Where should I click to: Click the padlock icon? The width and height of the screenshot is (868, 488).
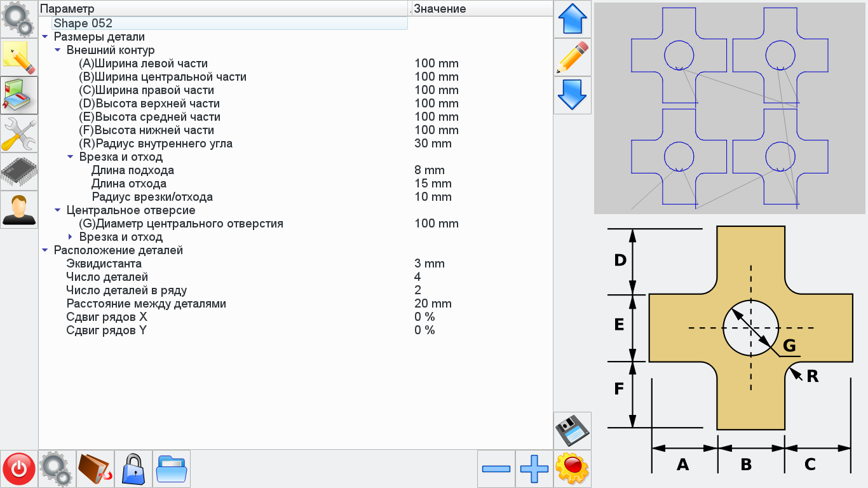click(x=133, y=469)
